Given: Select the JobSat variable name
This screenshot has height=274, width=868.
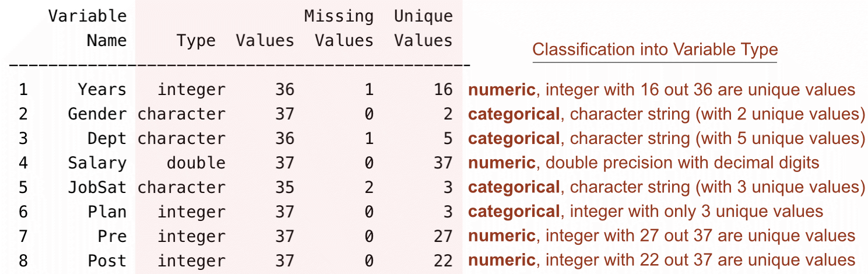Looking at the screenshot, I should pyautogui.click(x=97, y=188).
